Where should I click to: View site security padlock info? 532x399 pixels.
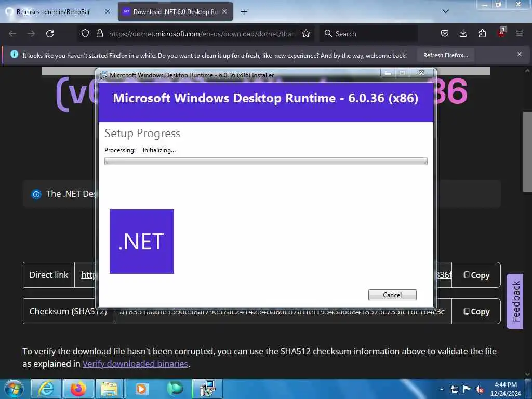(x=99, y=34)
